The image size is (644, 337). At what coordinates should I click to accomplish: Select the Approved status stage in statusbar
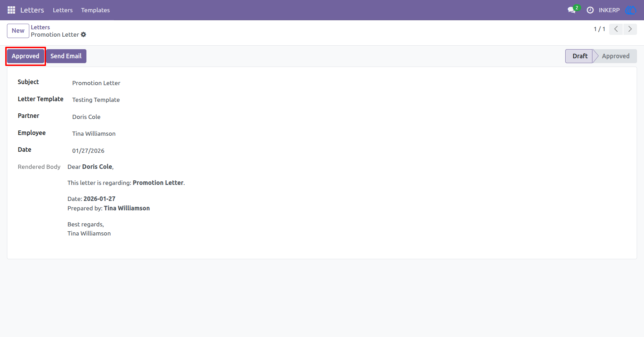pyautogui.click(x=615, y=56)
